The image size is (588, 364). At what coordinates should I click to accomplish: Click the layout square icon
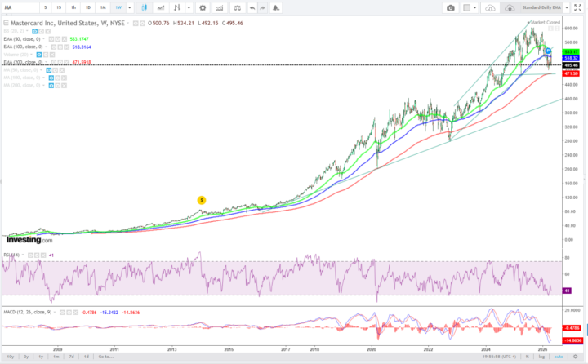tap(467, 7)
